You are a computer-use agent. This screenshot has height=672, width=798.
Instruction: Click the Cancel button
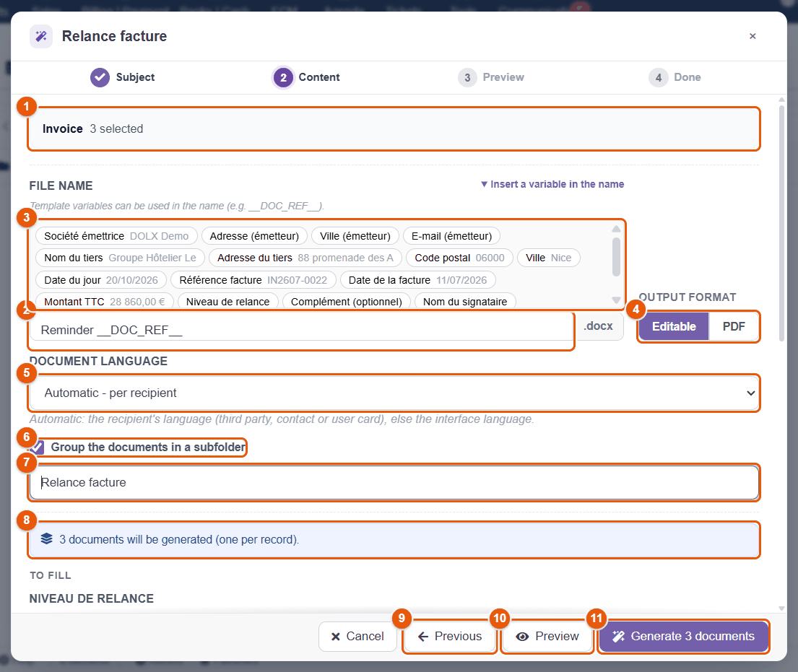357,637
